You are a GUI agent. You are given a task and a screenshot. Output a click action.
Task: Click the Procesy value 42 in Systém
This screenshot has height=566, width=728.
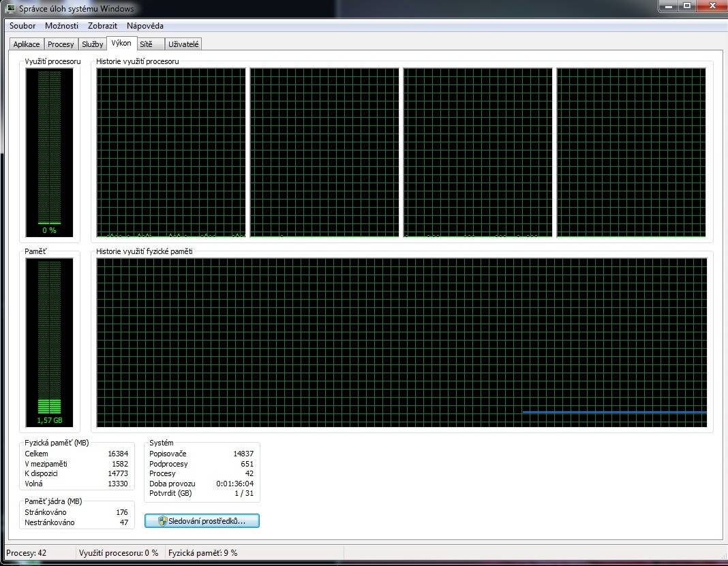[249, 473]
